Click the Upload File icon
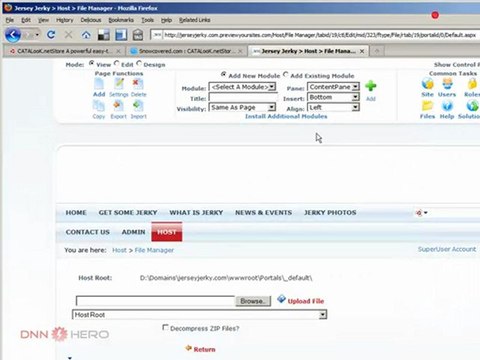This screenshot has height=360, width=480. point(281,299)
